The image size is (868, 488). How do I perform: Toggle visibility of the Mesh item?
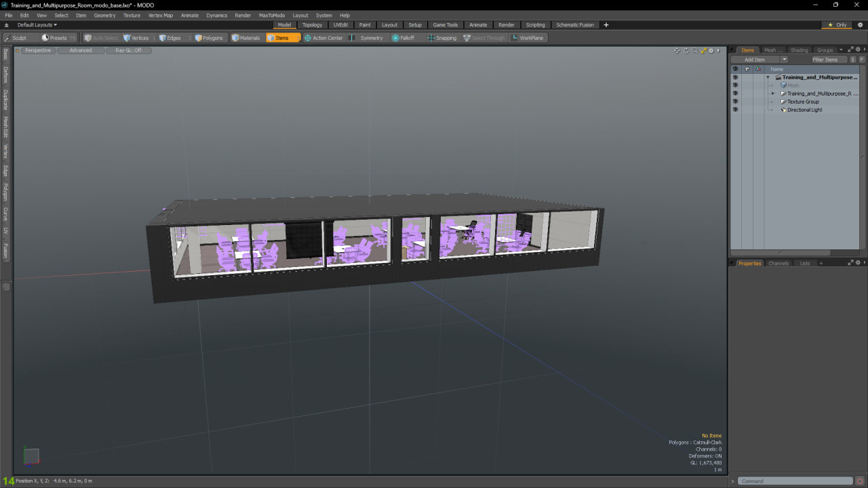point(735,85)
